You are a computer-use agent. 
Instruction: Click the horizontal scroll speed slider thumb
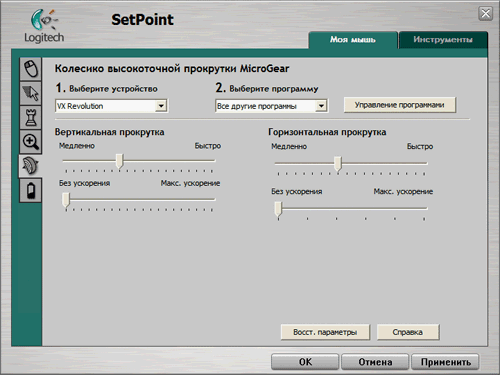click(x=338, y=164)
